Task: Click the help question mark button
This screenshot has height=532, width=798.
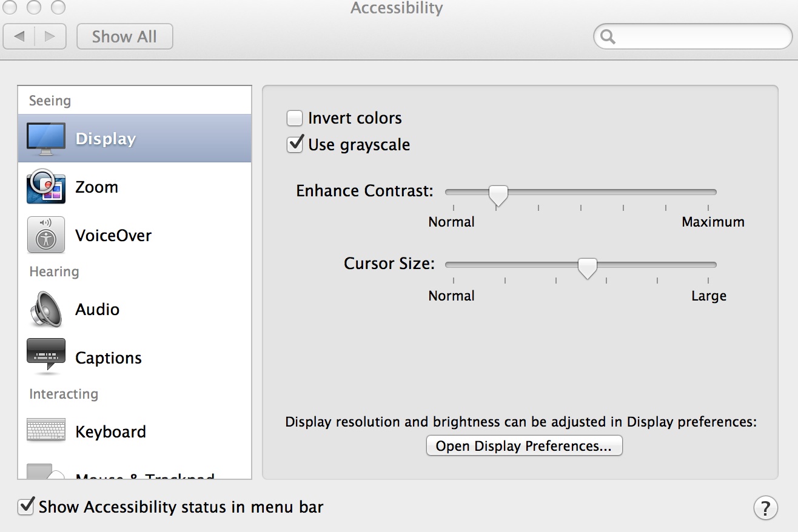Action: (765, 508)
